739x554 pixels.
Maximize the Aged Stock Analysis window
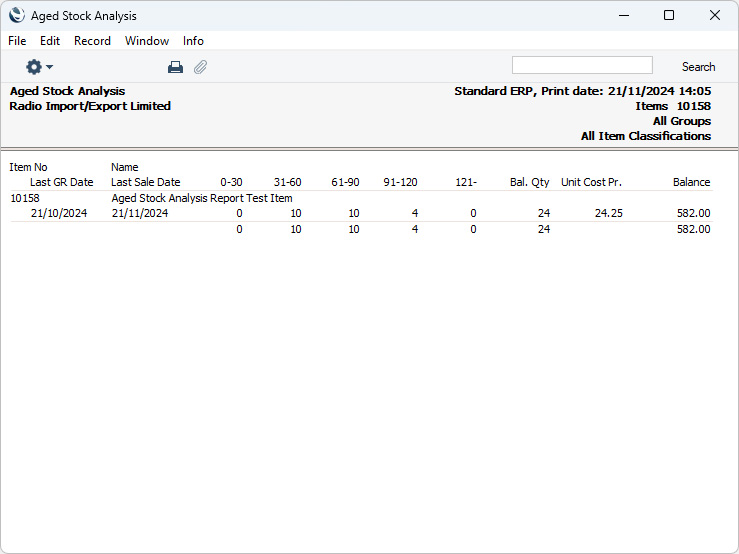pyautogui.click(x=669, y=15)
